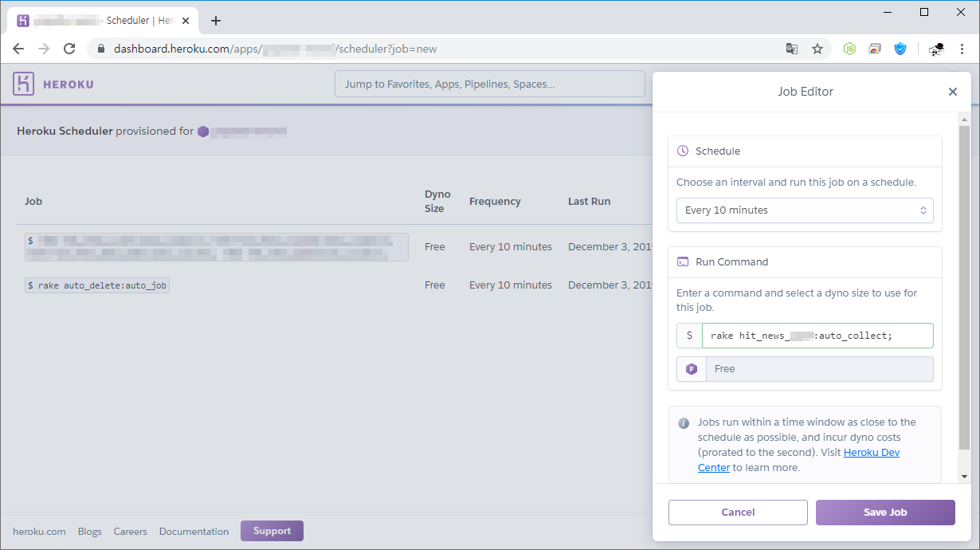Open the Blogs footer link
The width and height of the screenshot is (980, 550).
coord(90,532)
